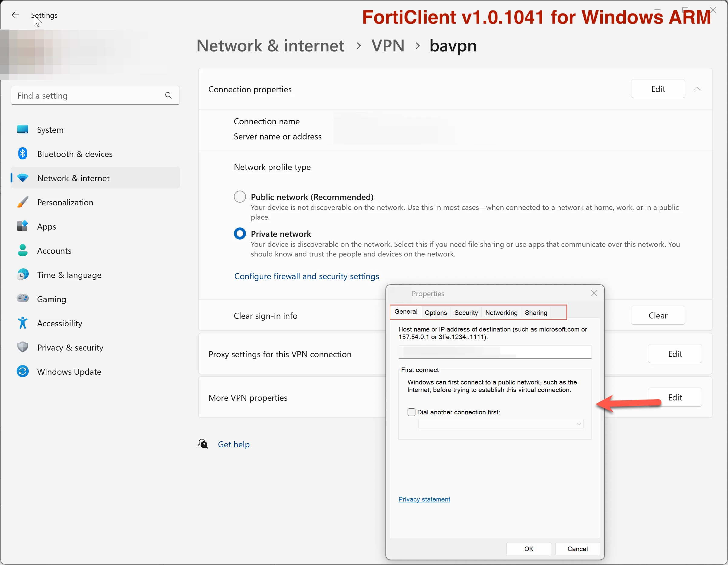This screenshot has height=565, width=728.
Task: Select Public network (Recommended) radio button
Action: pyautogui.click(x=240, y=197)
